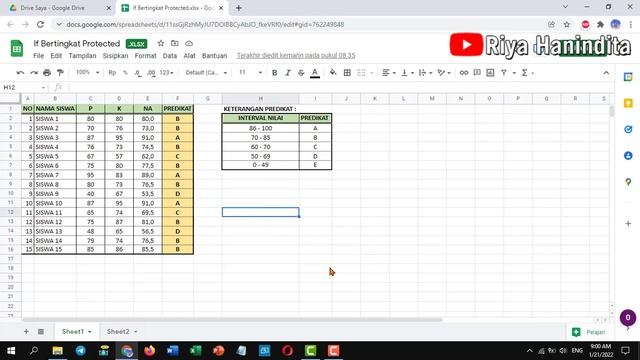Open the number format 123 dropdown
The height and width of the screenshot is (360, 640).
[x=166, y=73]
